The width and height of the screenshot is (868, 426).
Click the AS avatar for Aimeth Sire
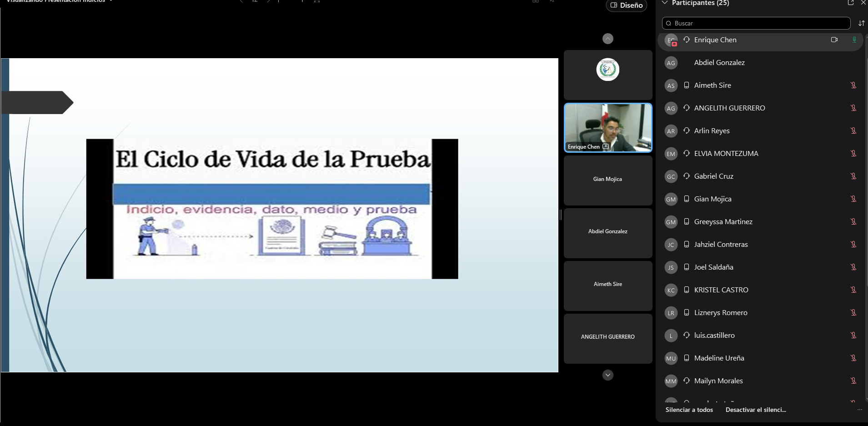point(671,85)
